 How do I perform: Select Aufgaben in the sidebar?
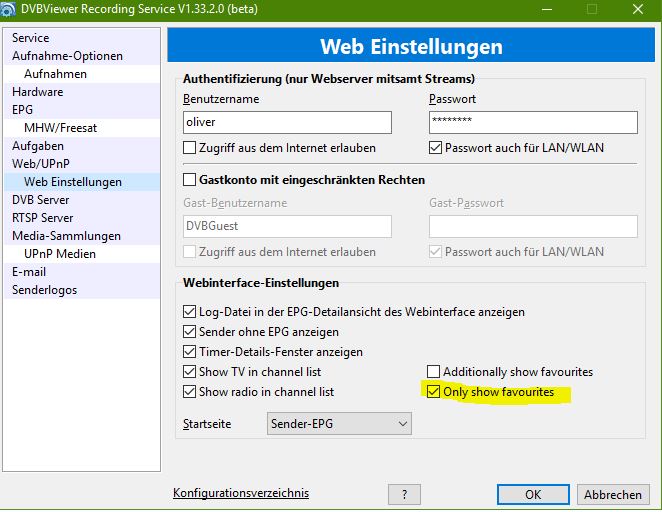click(82, 146)
